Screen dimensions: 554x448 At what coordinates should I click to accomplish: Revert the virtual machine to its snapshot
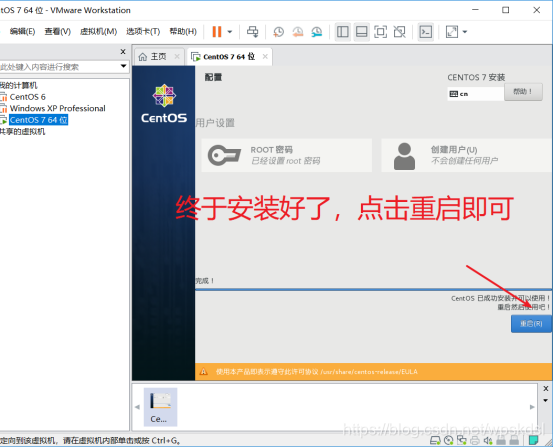[297, 32]
